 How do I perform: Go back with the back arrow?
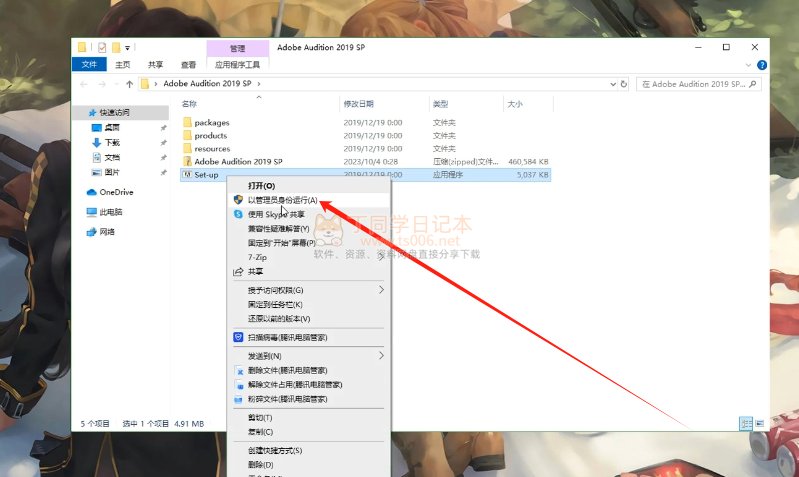pos(84,84)
